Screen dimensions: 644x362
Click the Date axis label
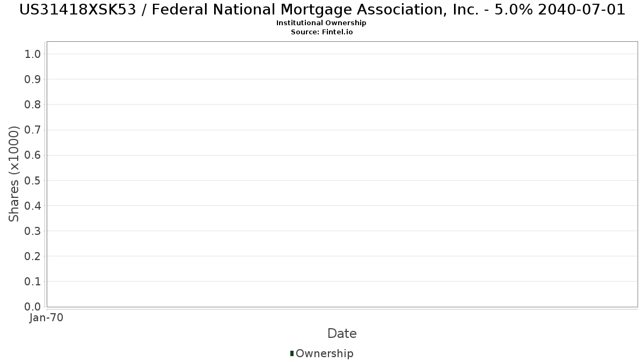(342, 334)
